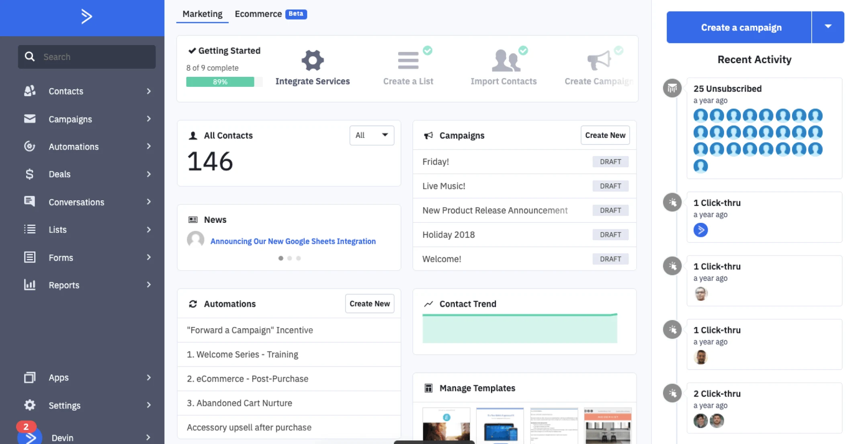Click the Manage Templates icon
The image size is (868, 444).
(428, 388)
